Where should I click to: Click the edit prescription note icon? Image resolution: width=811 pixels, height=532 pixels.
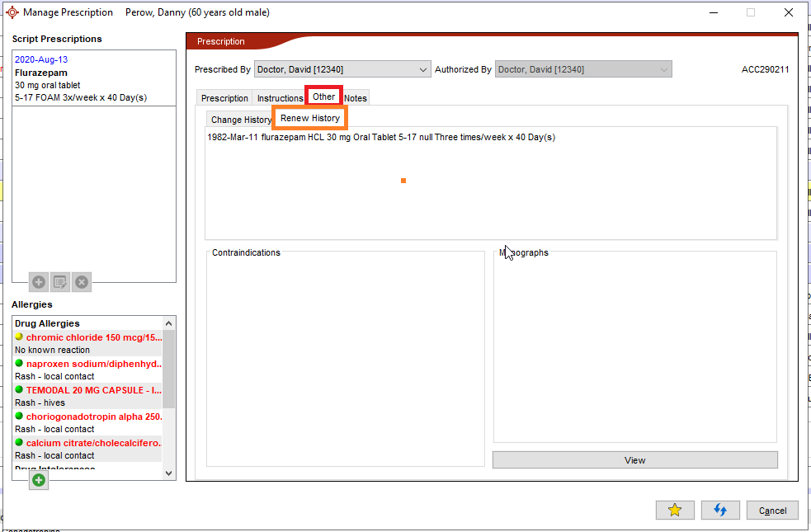pos(60,282)
